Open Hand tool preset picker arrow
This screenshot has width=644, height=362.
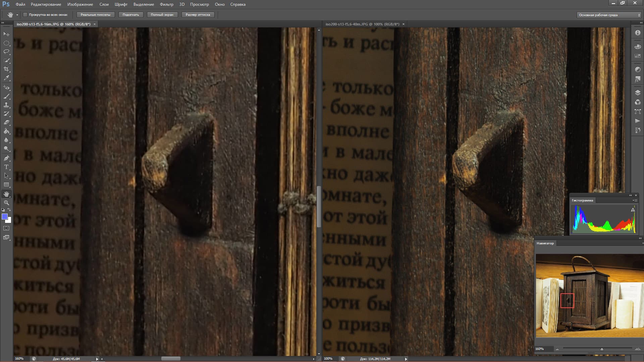17,15
